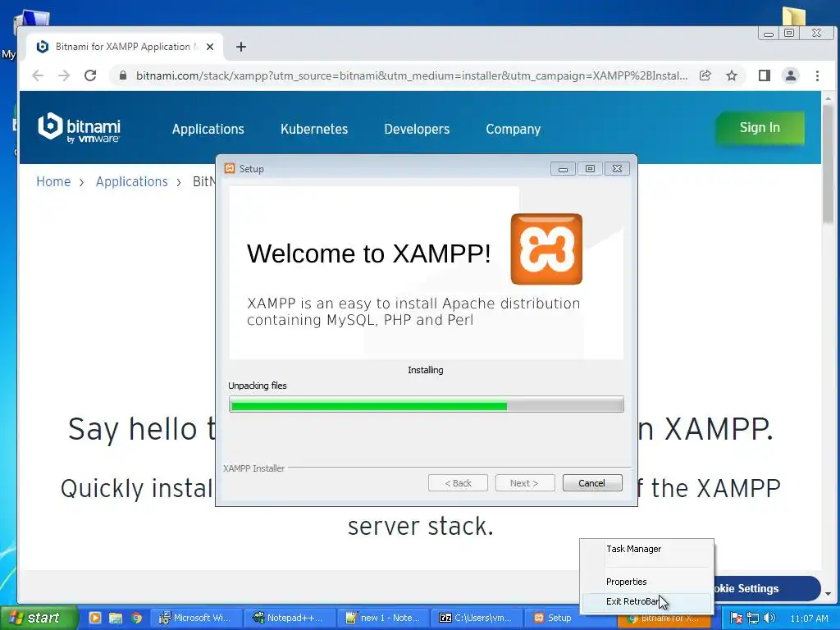Image resolution: width=840 pixels, height=630 pixels.
Task: Open the Chrome three-dot menu
Action: click(817, 75)
